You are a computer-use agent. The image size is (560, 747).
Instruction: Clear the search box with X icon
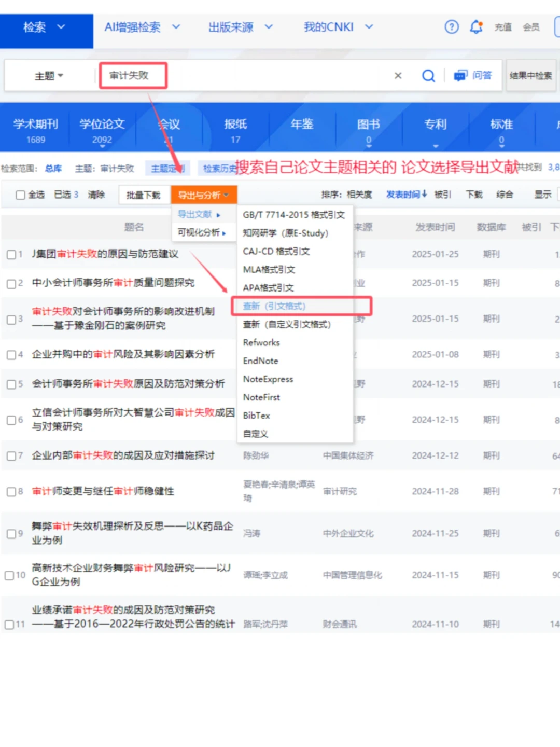pos(398,76)
